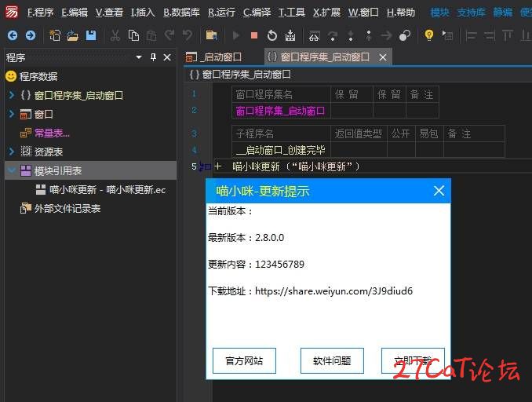Expand code line 5 plus sign
This screenshot has height=402, width=532.
coord(217,166)
